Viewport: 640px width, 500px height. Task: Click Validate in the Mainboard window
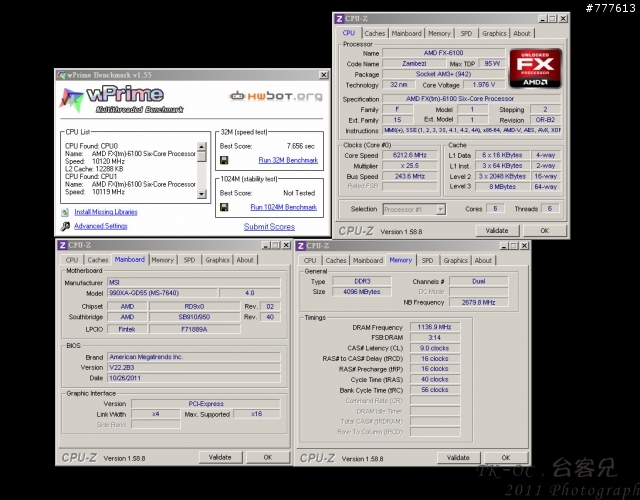[x=220, y=458]
